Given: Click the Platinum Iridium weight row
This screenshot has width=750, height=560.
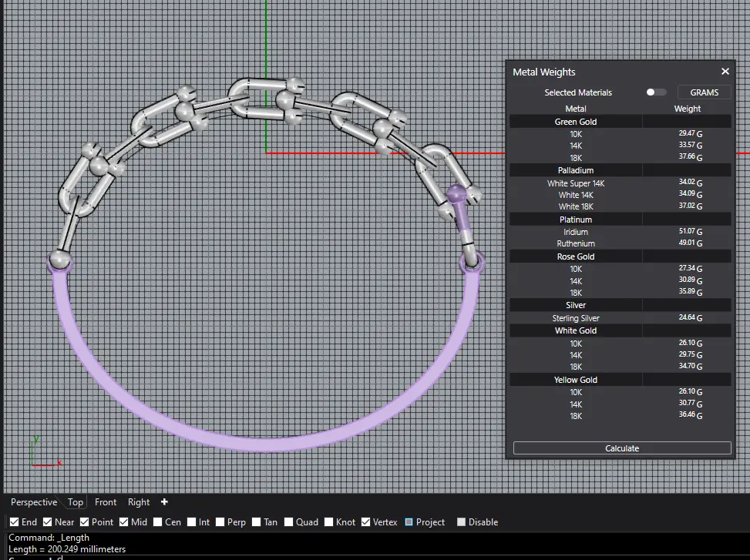Looking at the screenshot, I should [621, 232].
